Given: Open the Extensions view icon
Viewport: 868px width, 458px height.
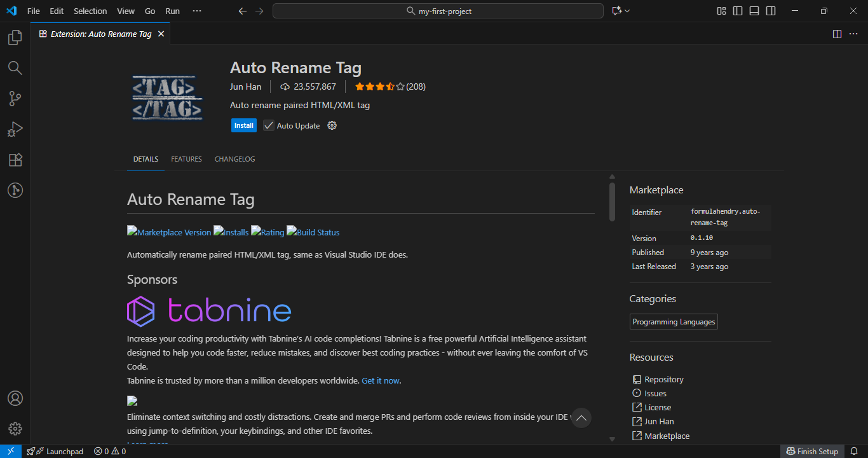Looking at the screenshot, I should (x=15, y=160).
